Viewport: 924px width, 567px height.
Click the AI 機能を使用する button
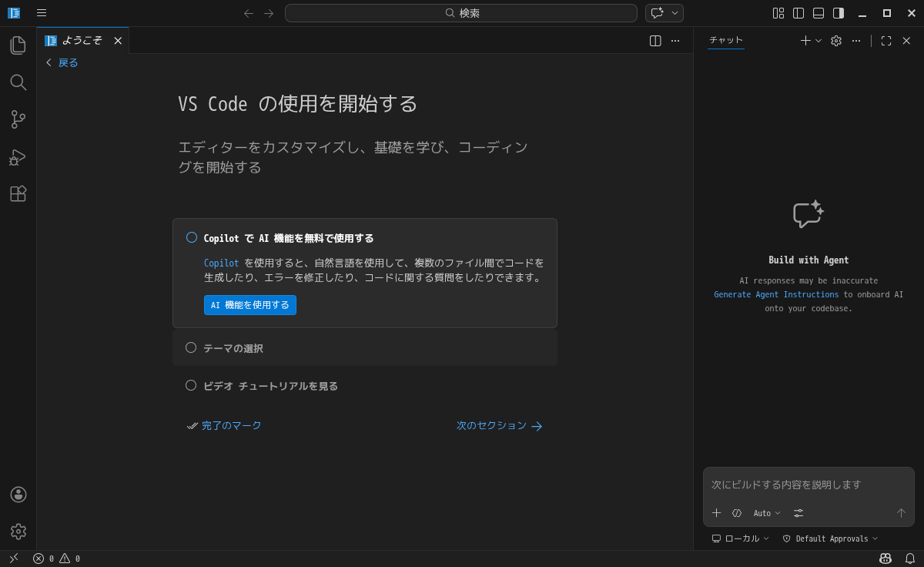click(x=250, y=305)
